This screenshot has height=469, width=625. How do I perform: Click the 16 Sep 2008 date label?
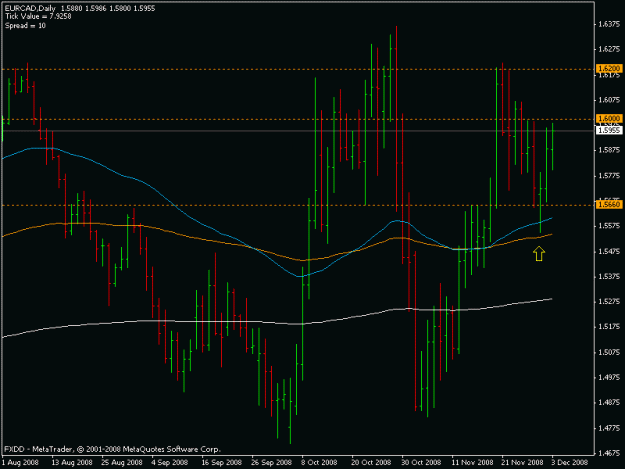pos(221,462)
